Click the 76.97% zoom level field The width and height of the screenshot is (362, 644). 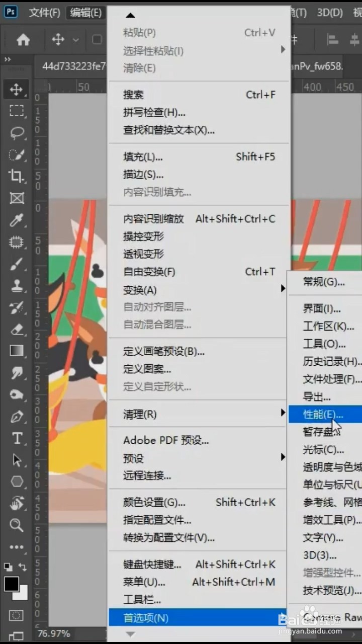click(x=53, y=633)
